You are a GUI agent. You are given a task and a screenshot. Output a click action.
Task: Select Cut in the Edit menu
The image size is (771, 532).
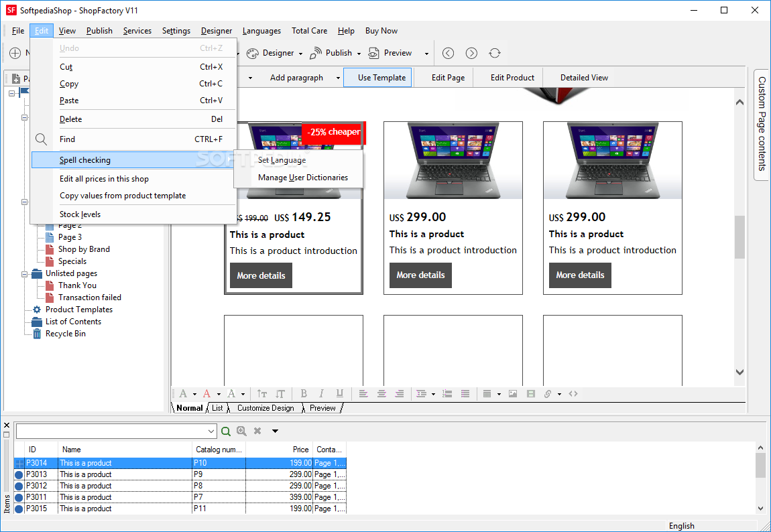coord(133,67)
